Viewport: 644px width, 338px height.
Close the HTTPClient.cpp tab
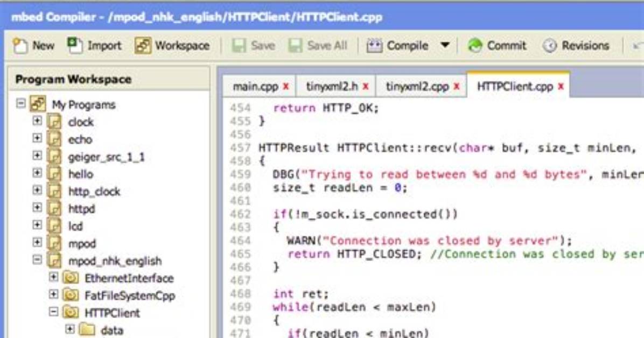pyautogui.click(x=561, y=87)
